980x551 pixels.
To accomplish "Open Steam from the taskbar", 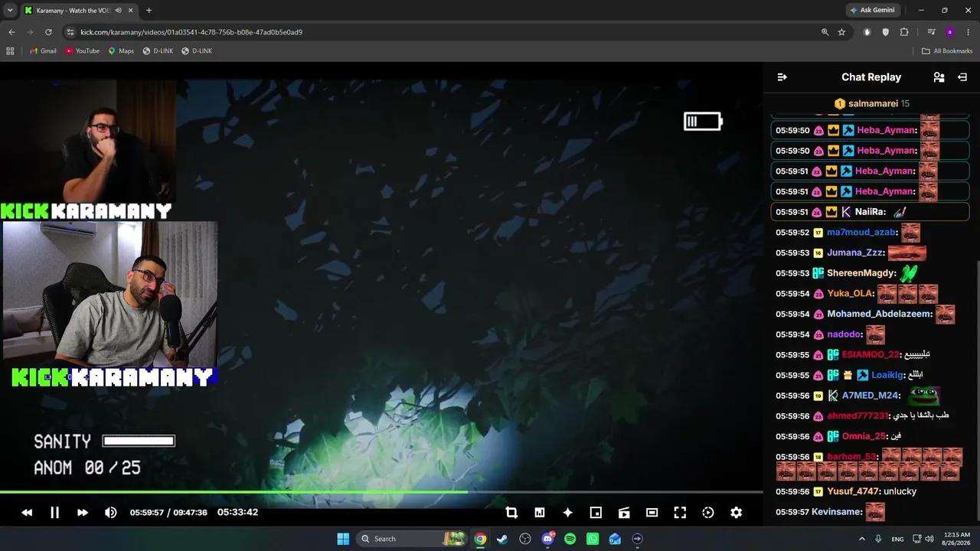I will pyautogui.click(x=502, y=539).
